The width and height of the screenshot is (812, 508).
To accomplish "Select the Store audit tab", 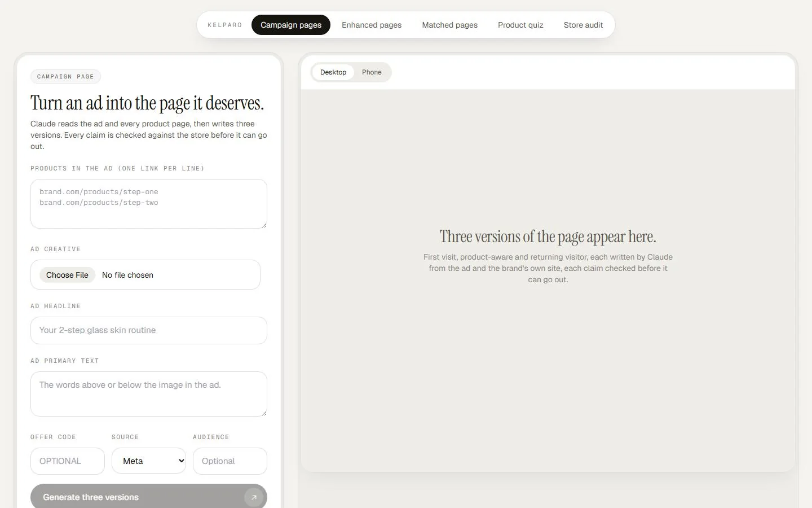I will tap(583, 25).
